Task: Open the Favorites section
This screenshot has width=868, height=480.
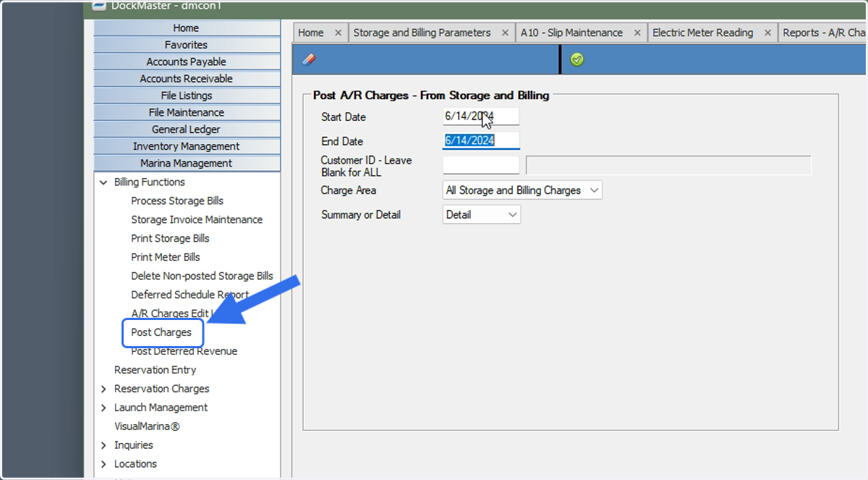Action: point(187,45)
